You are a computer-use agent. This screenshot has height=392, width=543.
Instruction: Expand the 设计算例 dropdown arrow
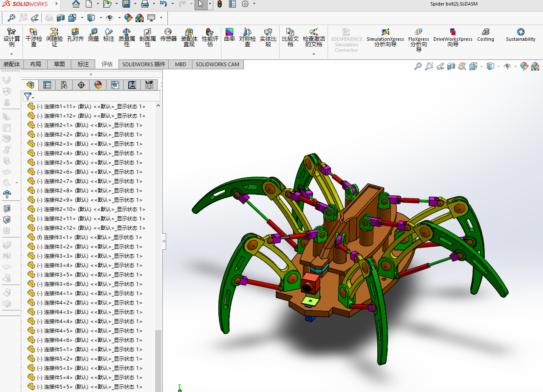12,54
